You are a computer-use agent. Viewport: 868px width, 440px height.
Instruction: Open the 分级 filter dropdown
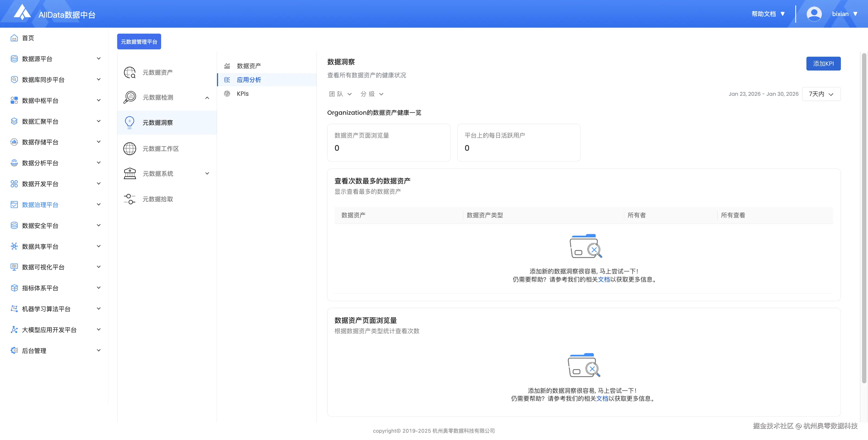pos(372,94)
